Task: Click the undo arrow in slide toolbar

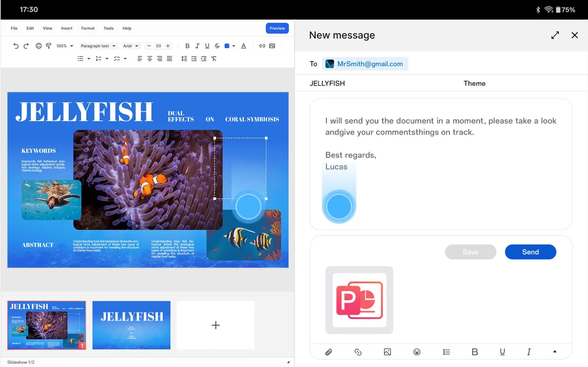Action: coord(16,46)
